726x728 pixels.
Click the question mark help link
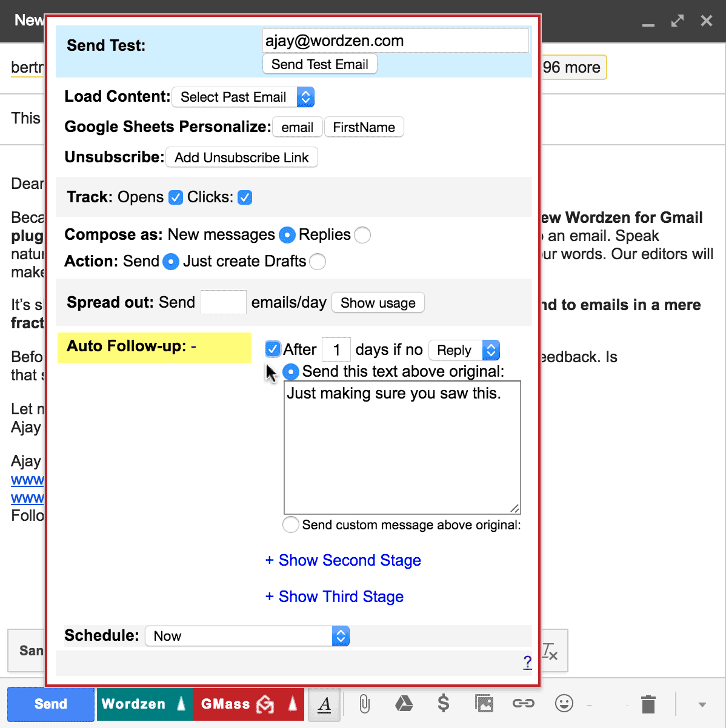(x=527, y=662)
